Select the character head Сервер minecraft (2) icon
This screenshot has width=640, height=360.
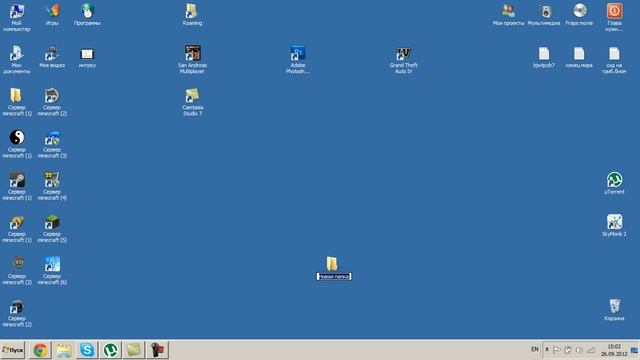pyautogui.click(x=17, y=264)
